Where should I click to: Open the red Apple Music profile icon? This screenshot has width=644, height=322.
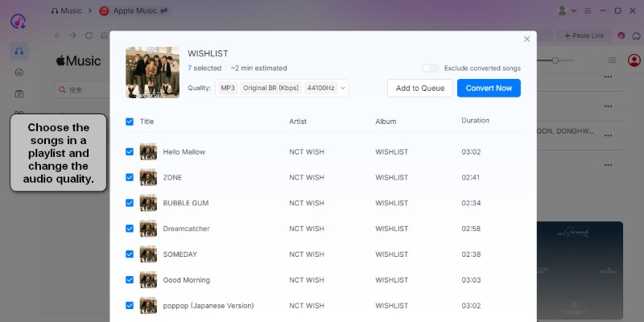pyautogui.click(x=634, y=60)
